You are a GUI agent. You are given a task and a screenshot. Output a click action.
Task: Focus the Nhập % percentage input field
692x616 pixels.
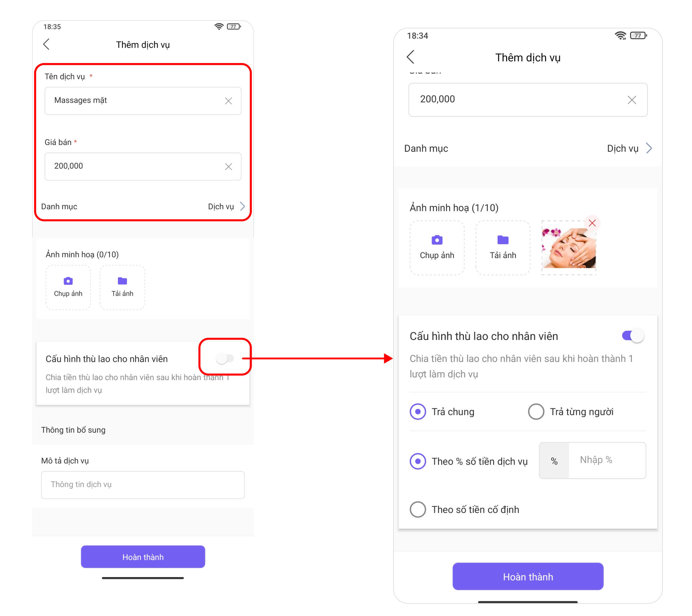pos(607,460)
